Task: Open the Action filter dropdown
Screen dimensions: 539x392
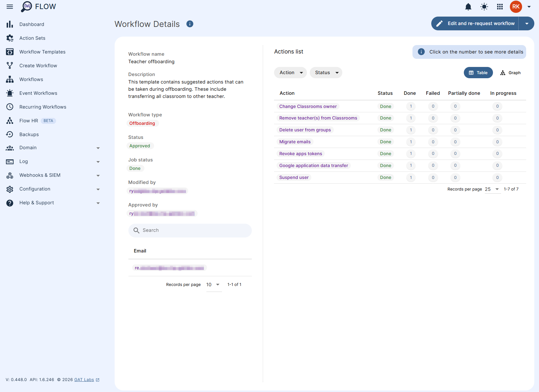Action: [x=290, y=73]
